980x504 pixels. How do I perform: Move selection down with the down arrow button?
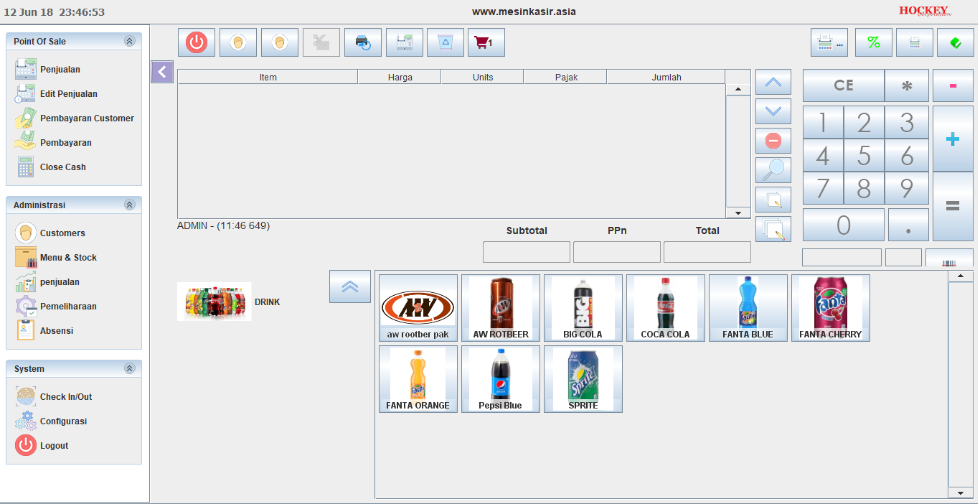pyautogui.click(x=773, y=111)
